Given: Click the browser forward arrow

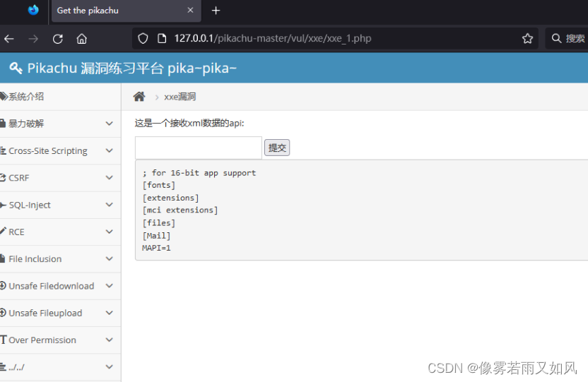Looking at the screenshot, I should [33, 39].
